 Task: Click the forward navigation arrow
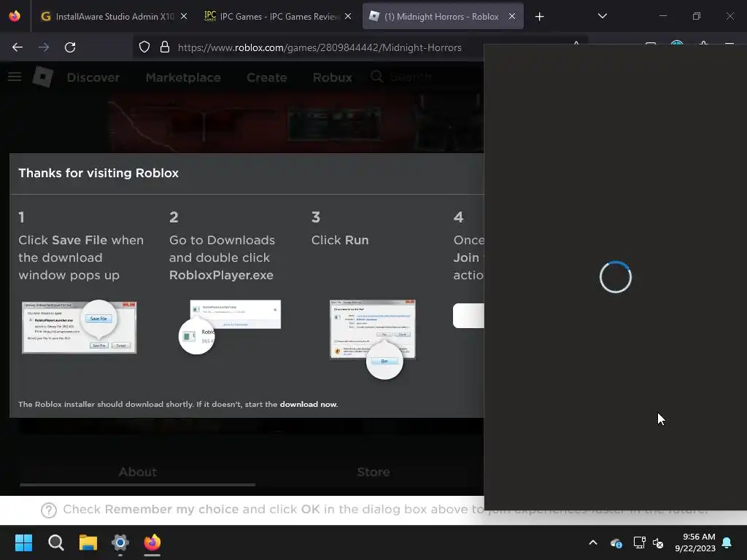[44, 47]
